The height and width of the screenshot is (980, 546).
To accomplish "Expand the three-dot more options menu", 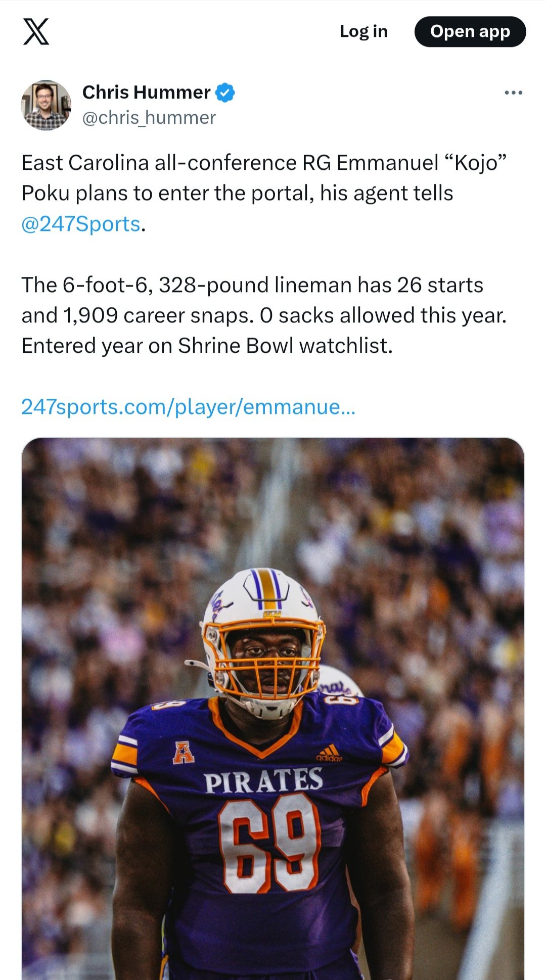I will [513, 93].
